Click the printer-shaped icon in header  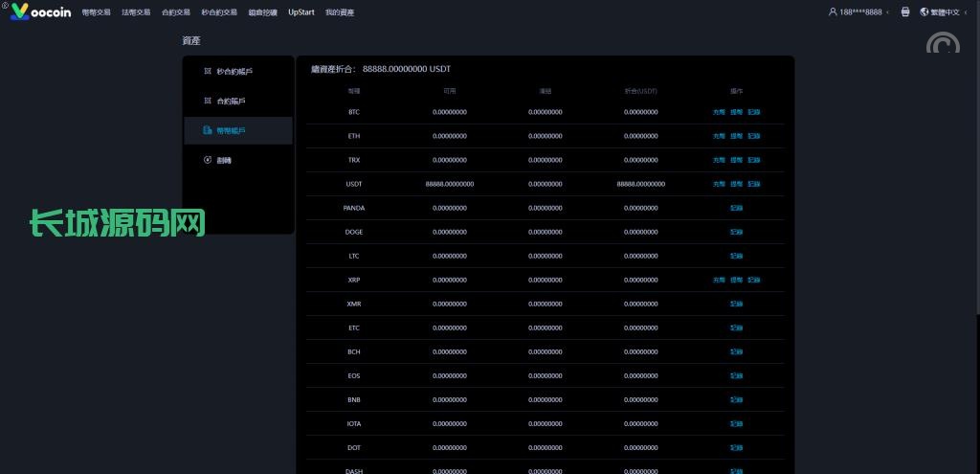tap(905, 12)
